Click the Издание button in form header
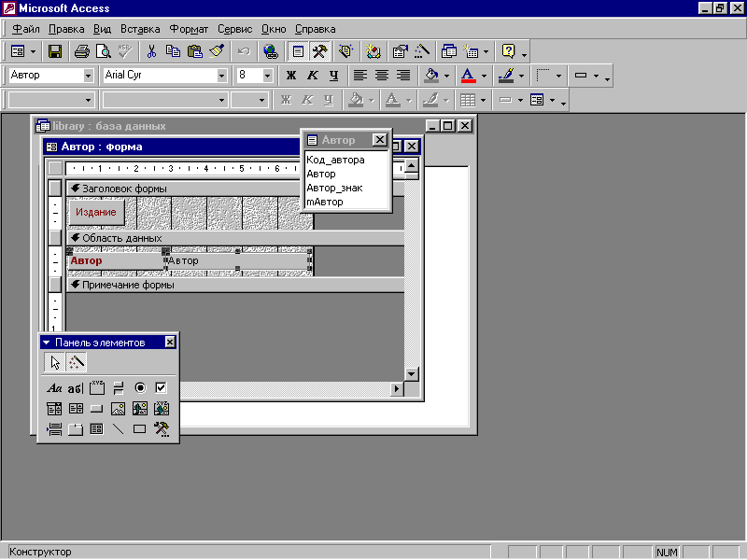This screenshot has width=747, height=560. pyautogui.click(x=96, y=213)
